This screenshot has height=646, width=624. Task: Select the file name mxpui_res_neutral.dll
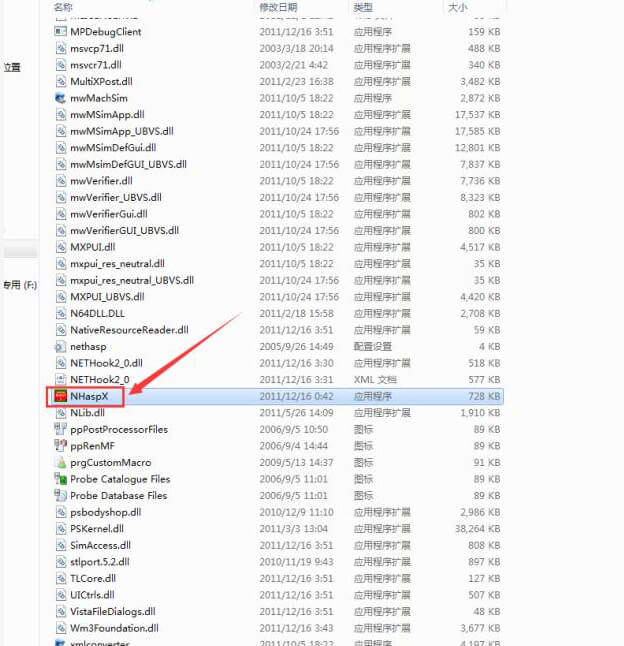click(117, 264)
